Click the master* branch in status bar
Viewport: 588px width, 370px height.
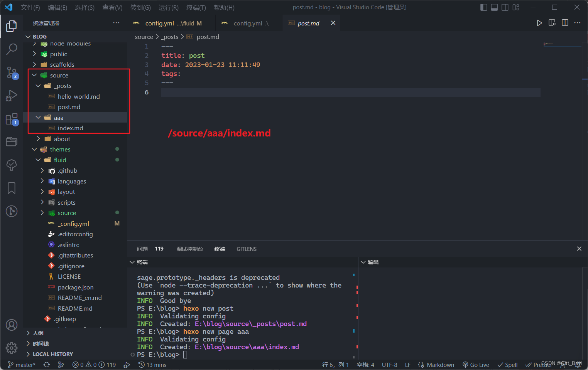pos(22,365)
